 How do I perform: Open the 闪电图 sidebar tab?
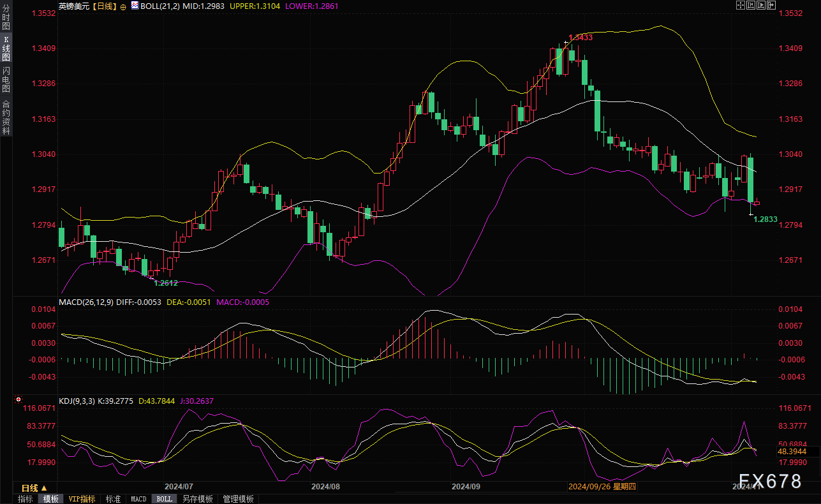pyautogui.click(x=6, y=80)
